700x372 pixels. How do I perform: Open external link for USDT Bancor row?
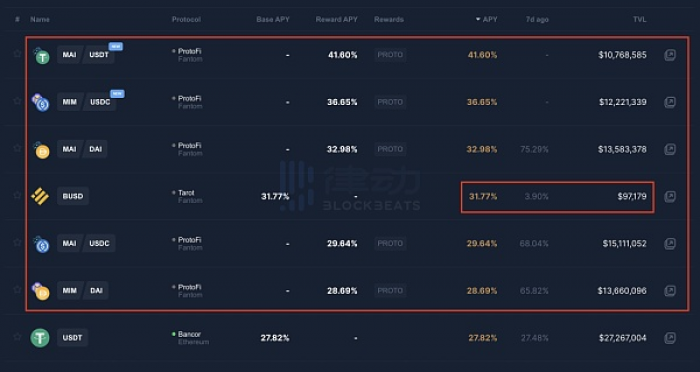pyautogui.click(x=670, y=338)
